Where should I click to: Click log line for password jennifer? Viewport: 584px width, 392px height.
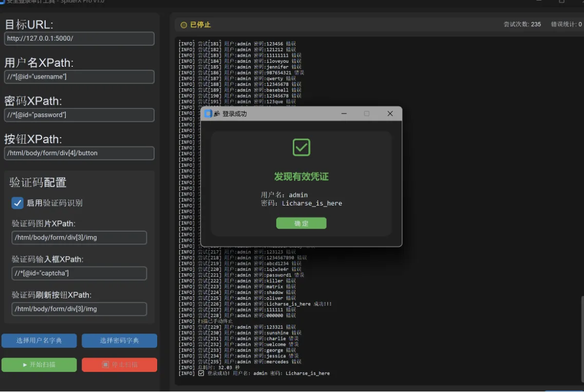coord(240,67)
